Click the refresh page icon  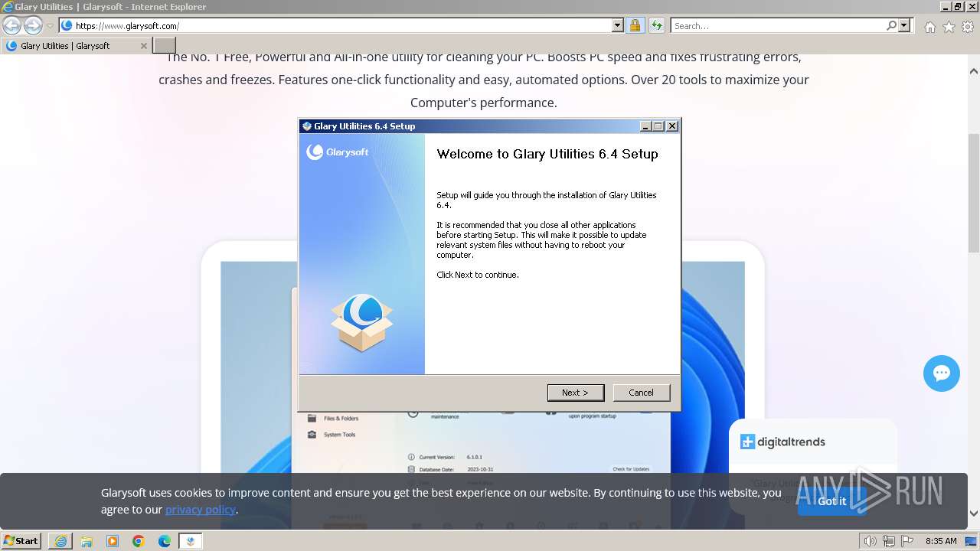[656, 25]
